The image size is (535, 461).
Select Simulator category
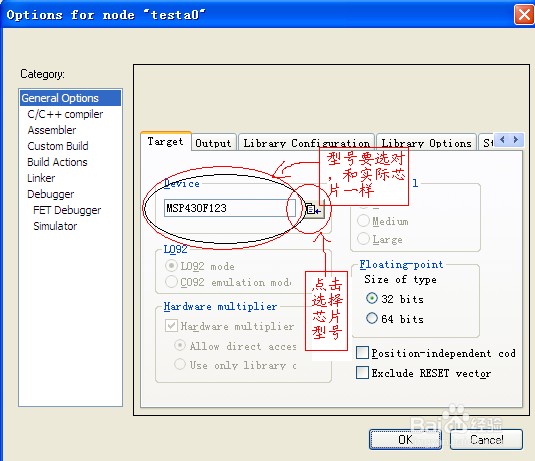55,226
